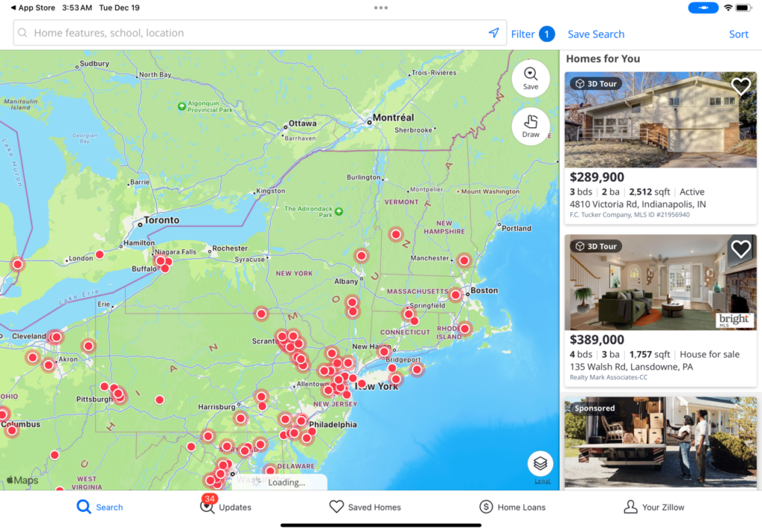Click the Wi-Fi status icon
The height and width of the screenshot is (532, 762).
728,7
